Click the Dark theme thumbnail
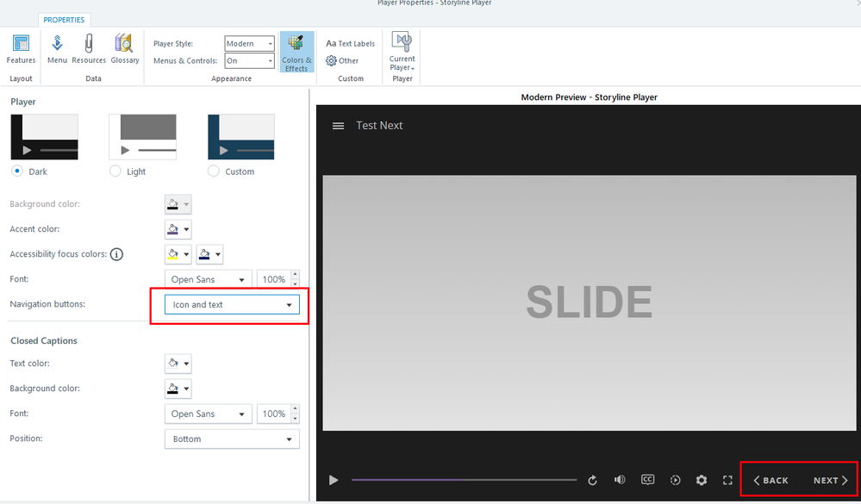This screenshot has width=861, height=504. 45,137
